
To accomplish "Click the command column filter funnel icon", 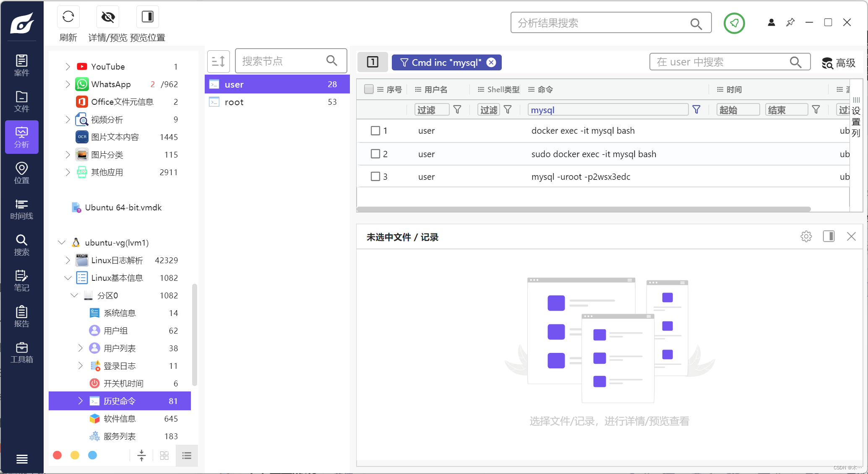I will pyautogui.click(x=696, y=110).
